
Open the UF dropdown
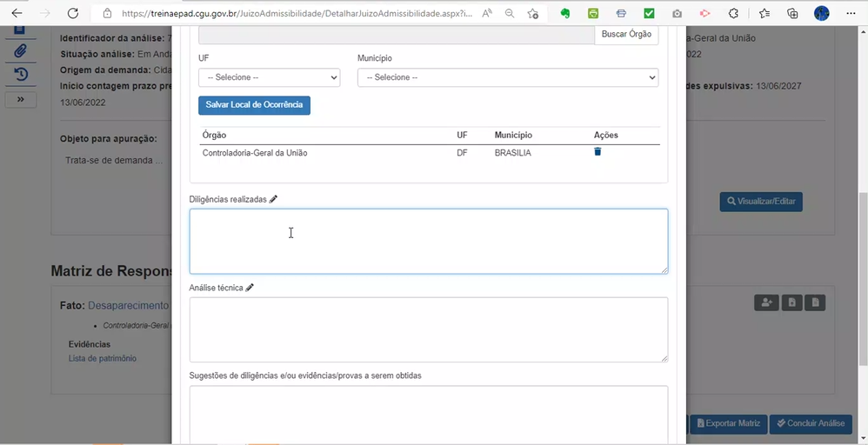point(269,77)
